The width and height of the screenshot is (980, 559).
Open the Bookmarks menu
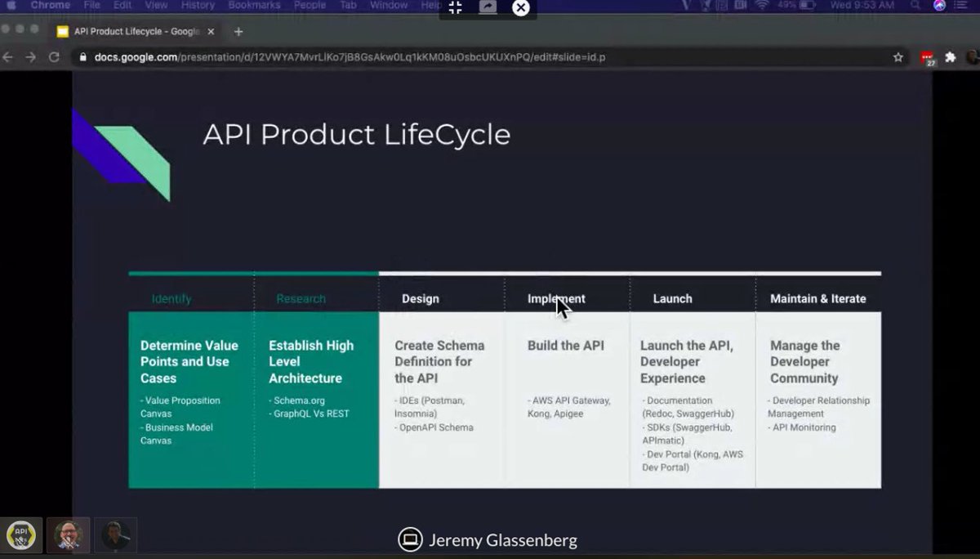pyautogui.click(x=255, y=5)
